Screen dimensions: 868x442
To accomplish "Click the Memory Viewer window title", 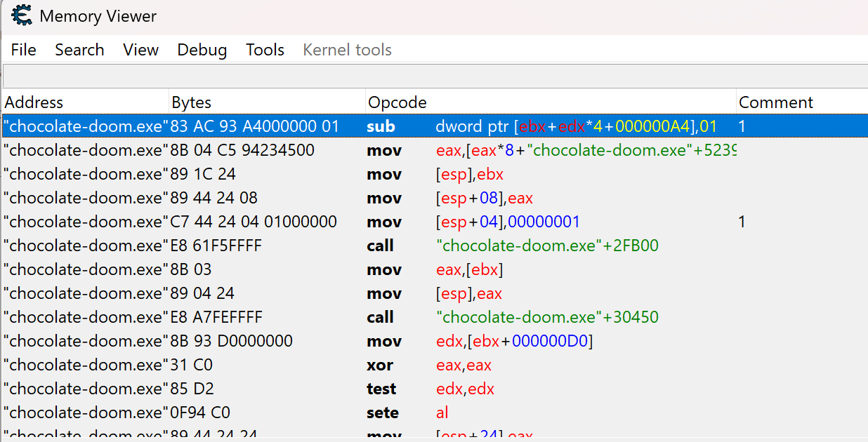I will click(x=98, y=15).
